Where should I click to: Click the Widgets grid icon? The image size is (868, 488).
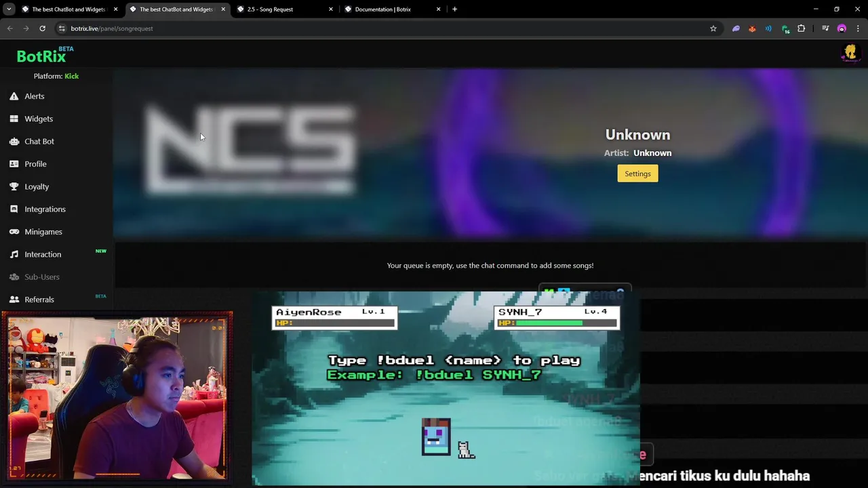[14, 119]
